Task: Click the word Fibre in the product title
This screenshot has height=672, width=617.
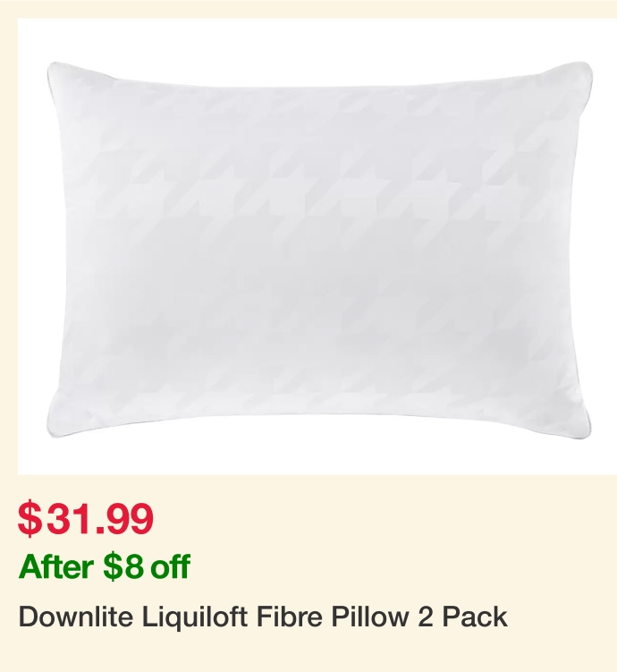Action: click(289, 617)
